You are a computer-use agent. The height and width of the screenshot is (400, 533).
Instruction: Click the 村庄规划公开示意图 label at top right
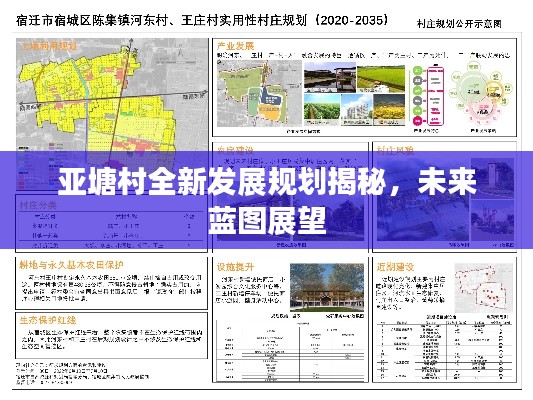pyautogui.click(x=459, y=24)
